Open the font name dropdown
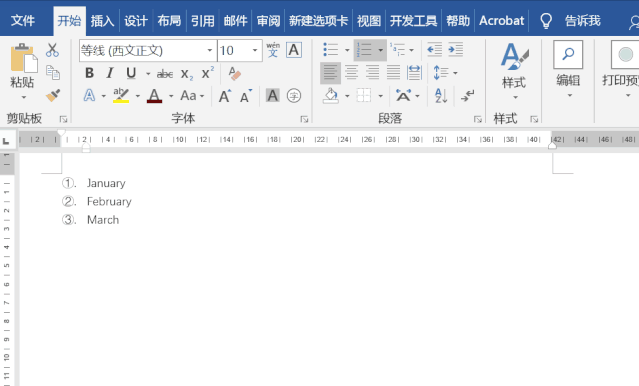The height and width of the screenshot is (386, 639). point(209,51)
